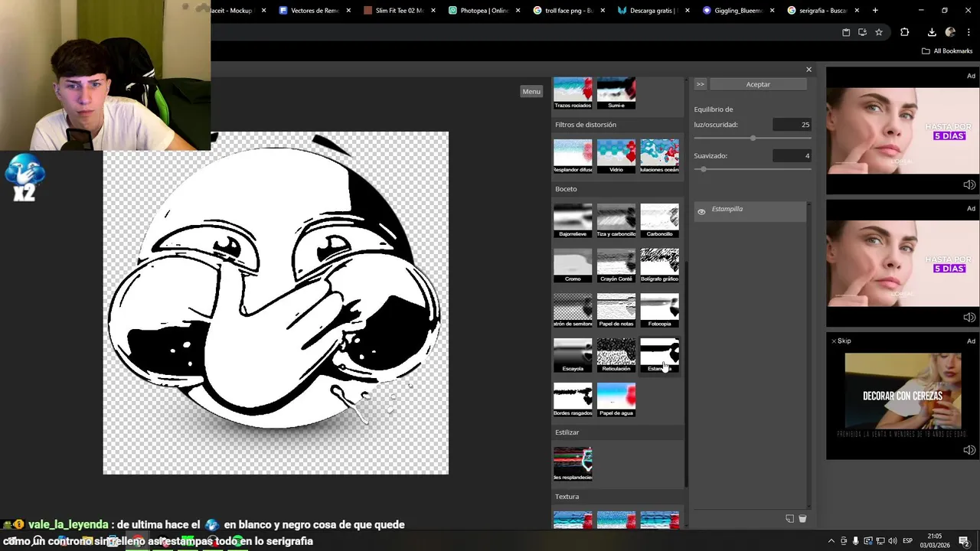Unmute the Decorar con cerezas ad
This screenshot has height=551, width=980.
[969, 450]
